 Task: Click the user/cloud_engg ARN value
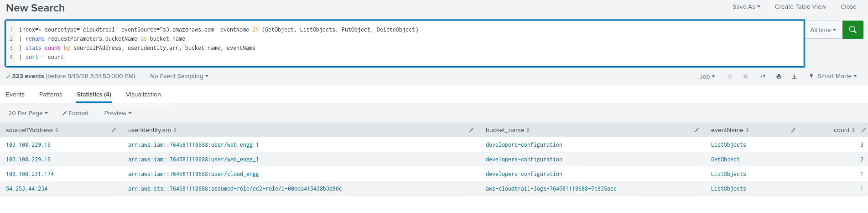pos(193,174)
